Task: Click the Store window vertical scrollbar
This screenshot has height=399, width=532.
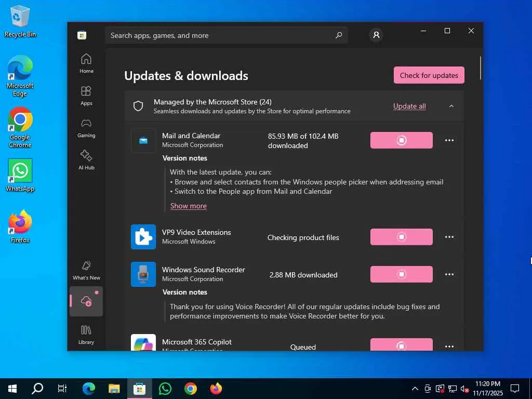Action: (x=481, y=68)
